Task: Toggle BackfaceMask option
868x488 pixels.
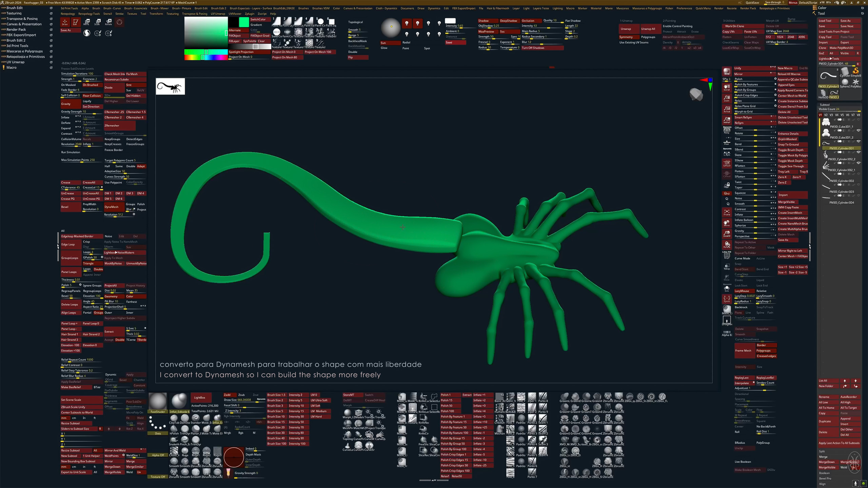Action: (358, 41)
